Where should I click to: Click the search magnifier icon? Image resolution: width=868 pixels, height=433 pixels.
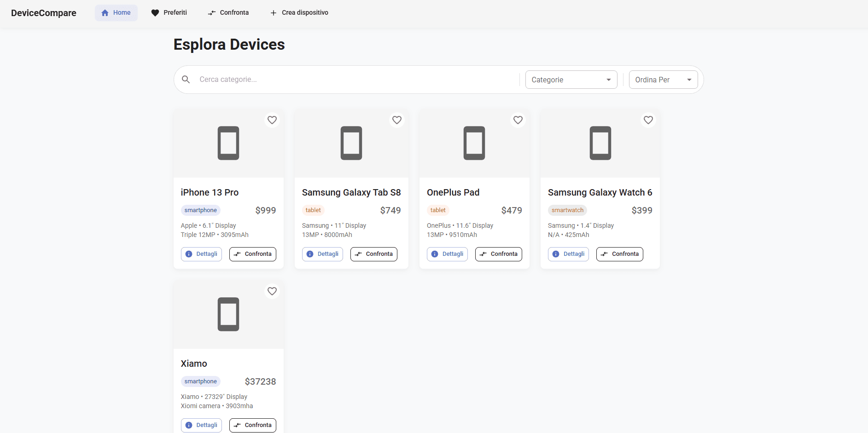(186, 80)
